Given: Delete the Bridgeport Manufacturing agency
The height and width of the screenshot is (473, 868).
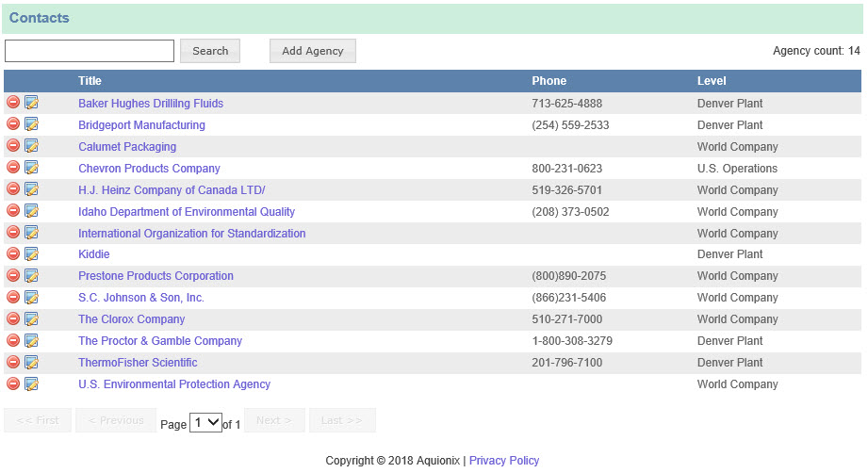Looking at the screenshot, I should 13,124.
